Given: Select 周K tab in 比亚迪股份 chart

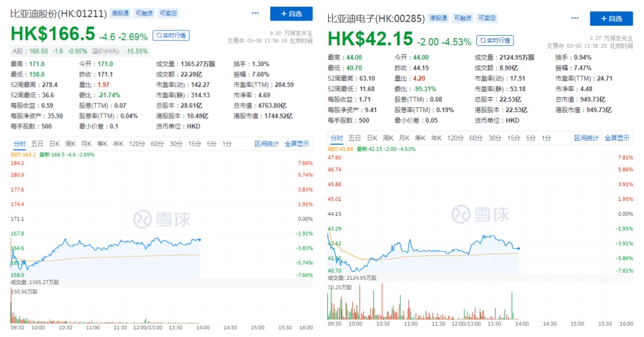Looking at the screenshot, I should [70, 144].
